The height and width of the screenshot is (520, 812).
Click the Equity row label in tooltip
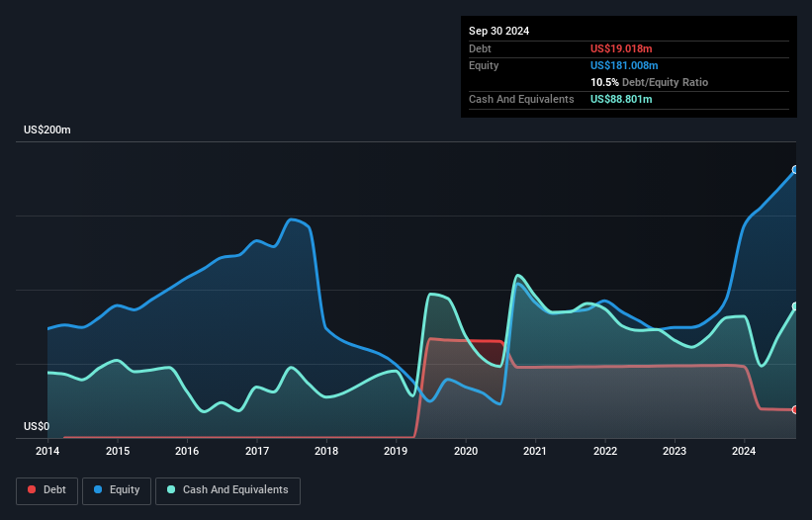pyautogui.click(x=484, y=65)
